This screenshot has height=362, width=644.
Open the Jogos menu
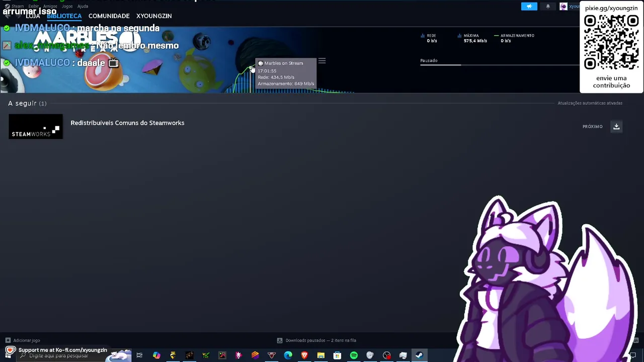coord(67,7)
